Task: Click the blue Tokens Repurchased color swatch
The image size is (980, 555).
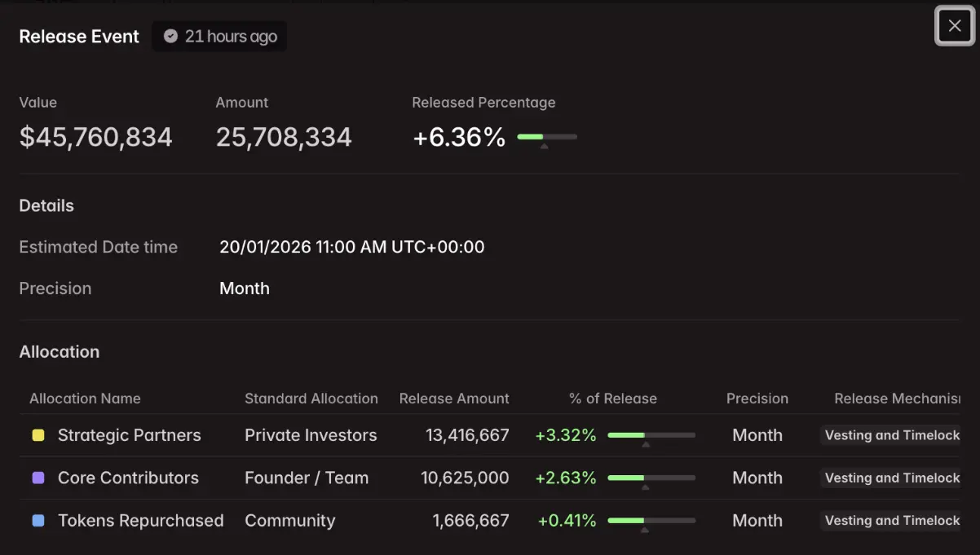Action: pos(38,521)
